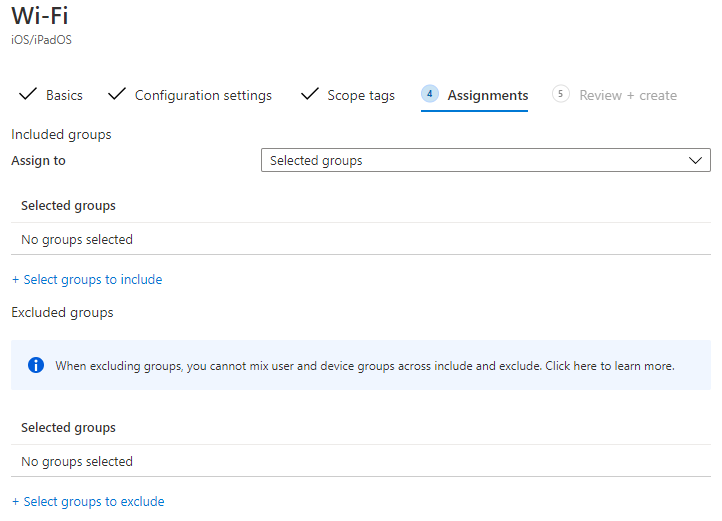This screenshot has width=722, height=521.
Task: Select the Assignments tab
Action: click(x=488, y=95)
